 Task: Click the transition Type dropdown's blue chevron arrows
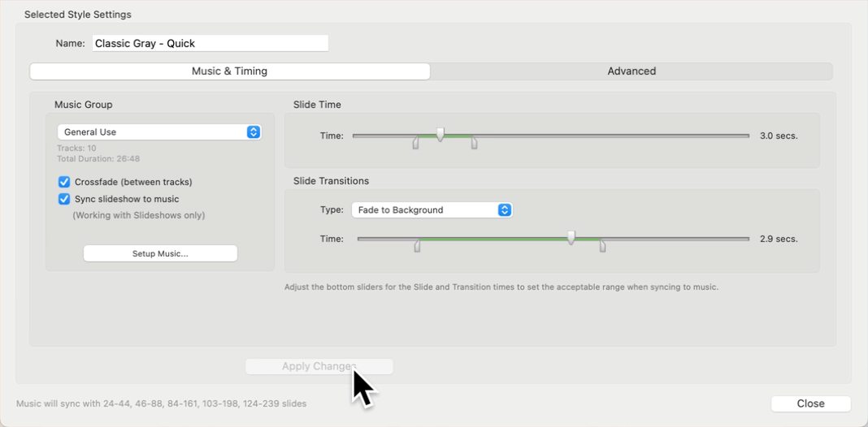pos(504,210)
